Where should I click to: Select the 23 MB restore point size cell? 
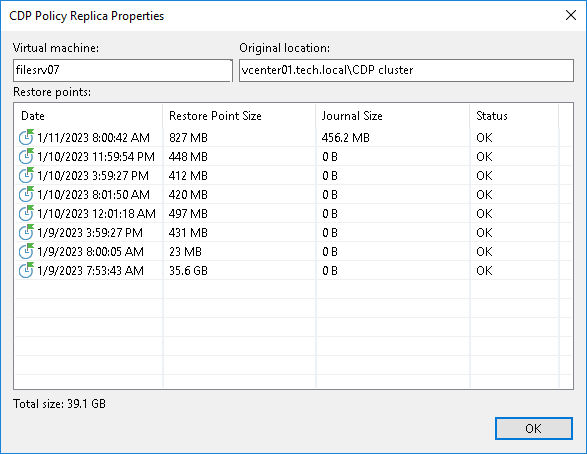point(185,252)
